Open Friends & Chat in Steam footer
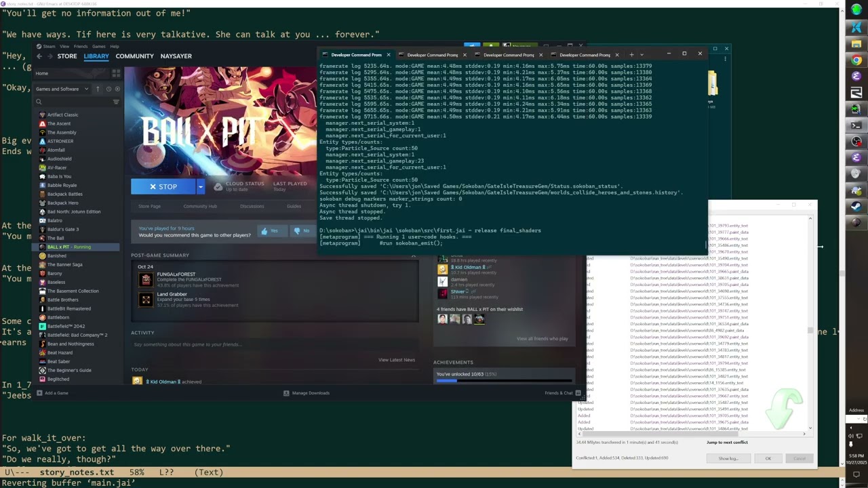 (x=562, y=393)
